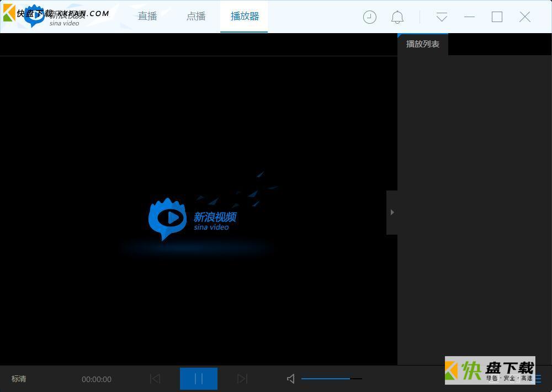The width and height of the screenshot is (552, 392).
Task: Minimize the Sina Video window
Action: [x=469, y=17]
